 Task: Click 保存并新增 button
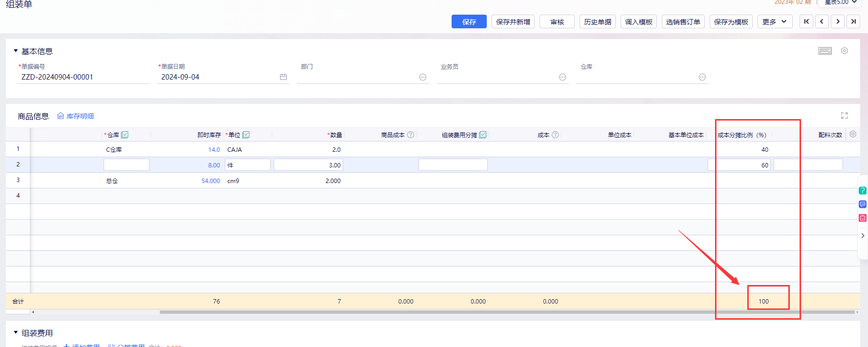coord(513,21)
